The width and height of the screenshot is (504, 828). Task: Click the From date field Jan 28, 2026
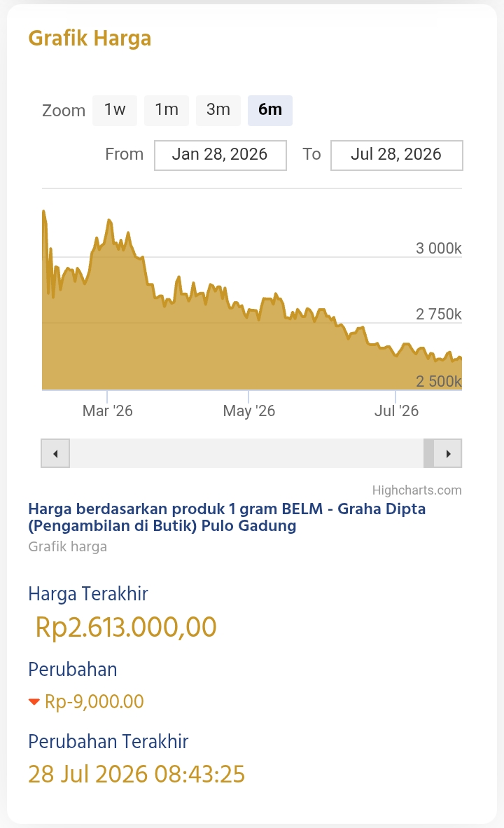tap(220, 156)
